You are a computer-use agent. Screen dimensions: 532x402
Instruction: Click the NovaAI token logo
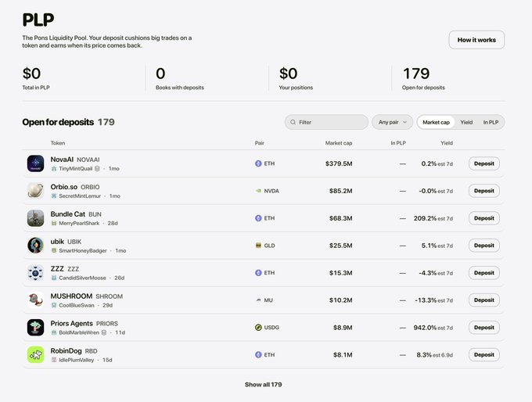coord(36,163)
